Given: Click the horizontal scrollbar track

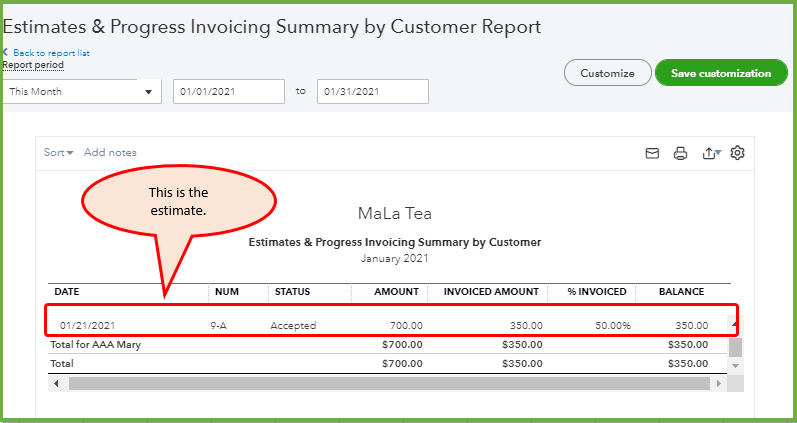Looking at the screenshot, I should pyautogui.click(x=390, y=383).
